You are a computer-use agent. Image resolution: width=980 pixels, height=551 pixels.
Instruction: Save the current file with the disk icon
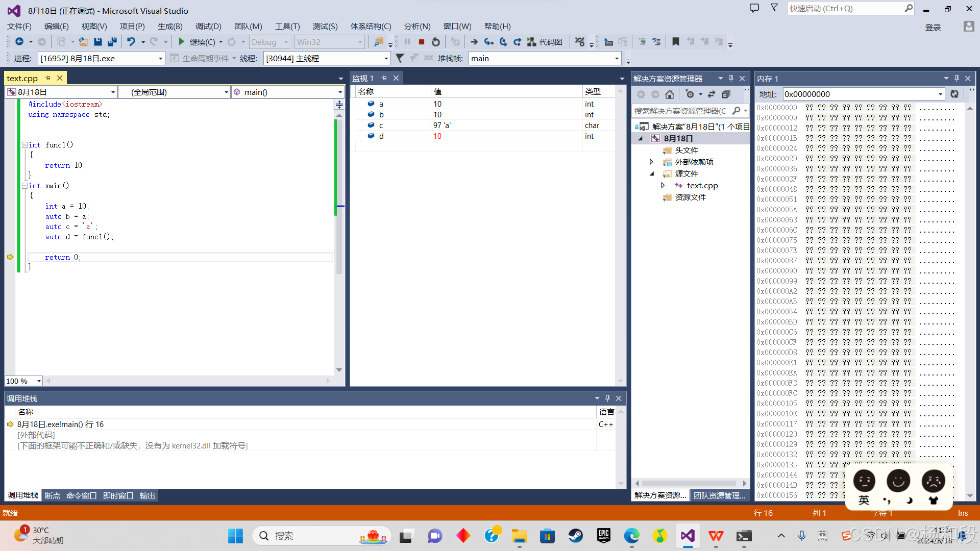pyautogui.click(x=98, y=42)
